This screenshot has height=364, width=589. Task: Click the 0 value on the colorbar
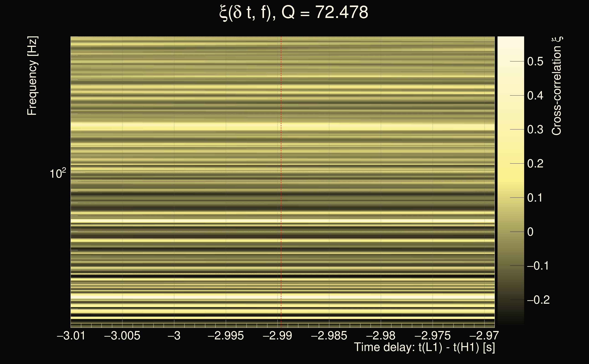(x=530, y=232)
